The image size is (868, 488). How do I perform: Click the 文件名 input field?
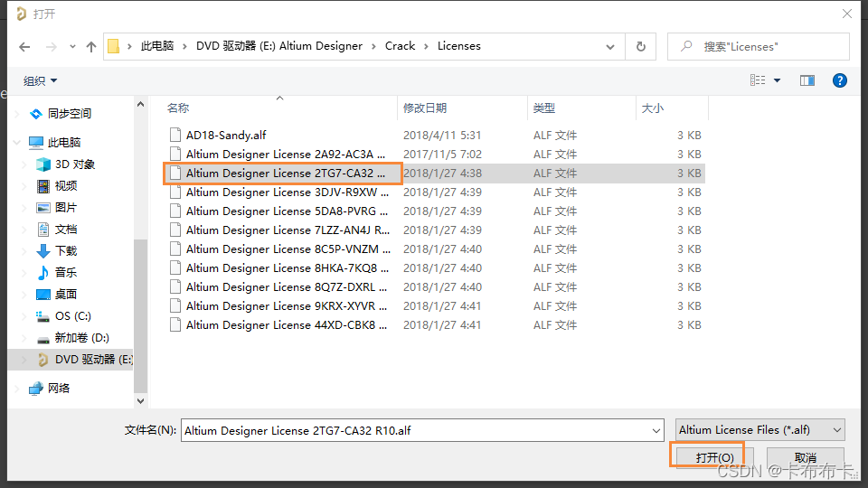coord(420,430)
